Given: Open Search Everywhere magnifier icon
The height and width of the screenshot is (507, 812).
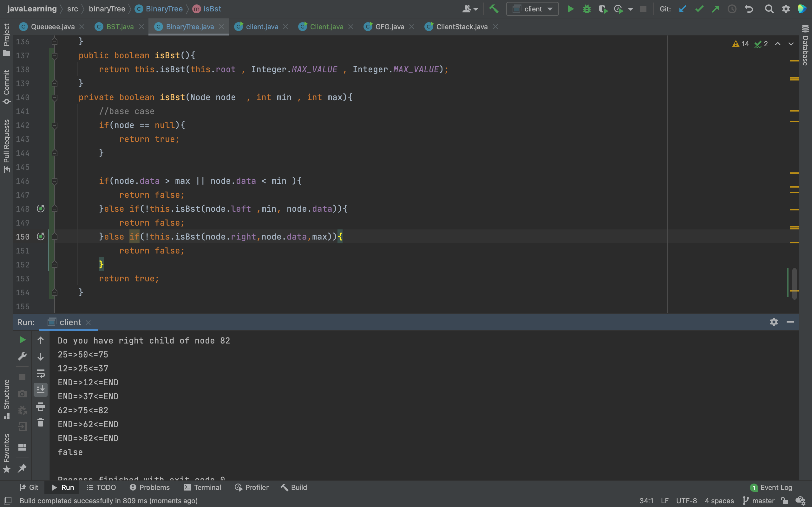Looking at the screenshot, I should click(769, 9).
